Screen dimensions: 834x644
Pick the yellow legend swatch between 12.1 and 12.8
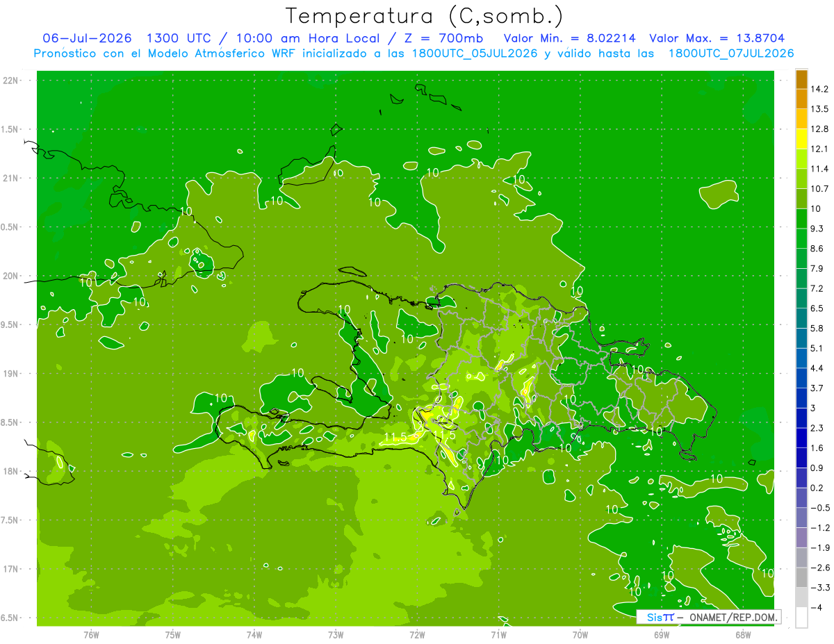tap(801, 139)
